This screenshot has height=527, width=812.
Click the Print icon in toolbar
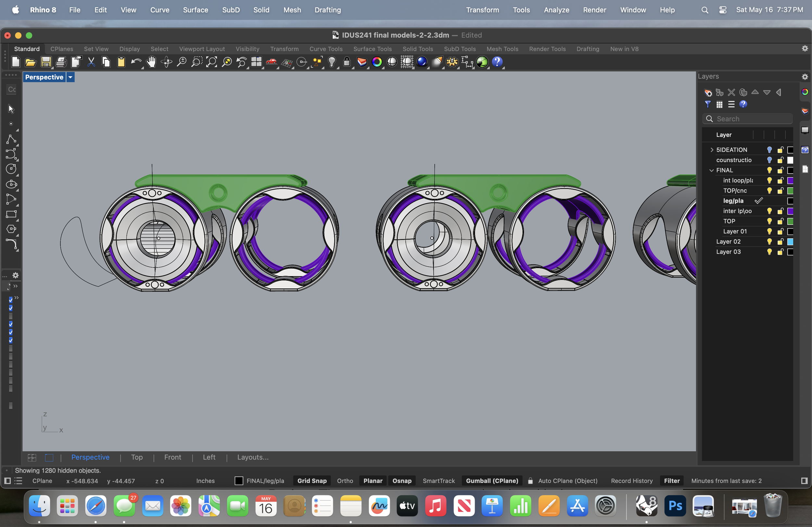click(x=61, y=62)
